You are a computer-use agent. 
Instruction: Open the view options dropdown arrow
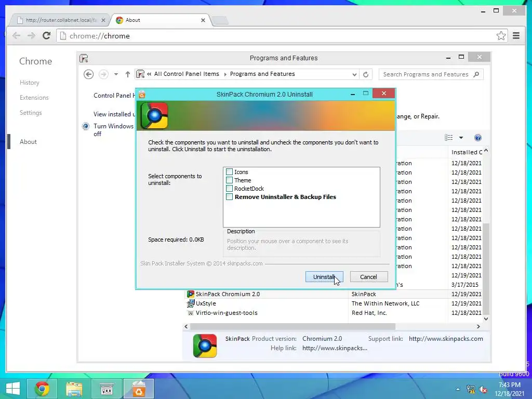461,138
